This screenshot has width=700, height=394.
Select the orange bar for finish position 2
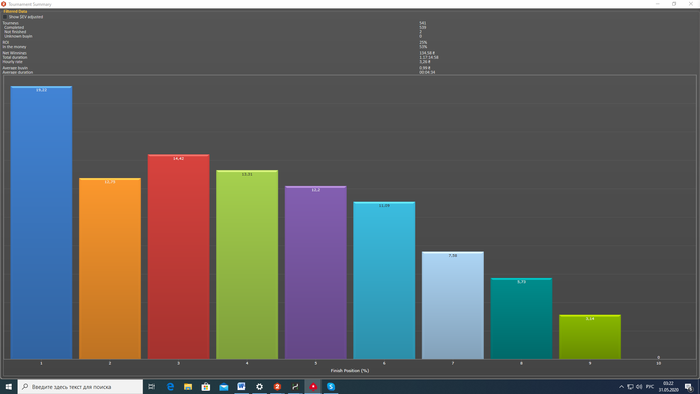point(110,268)
